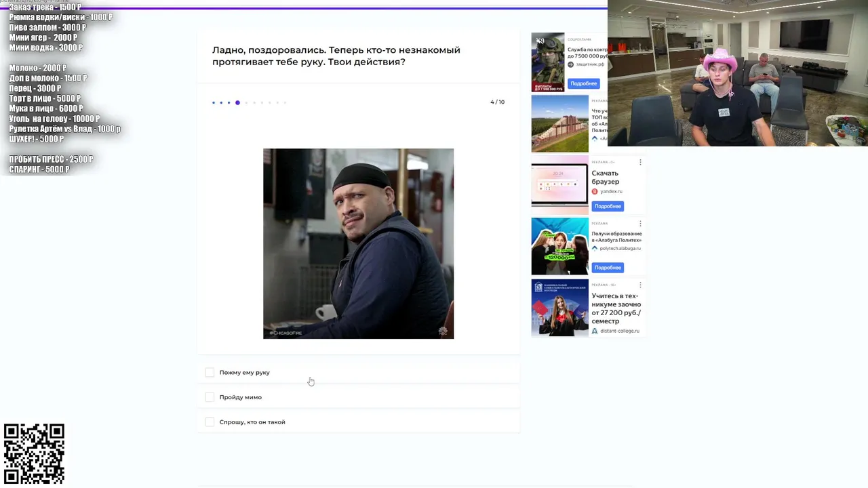This screenshot has height=488, width=868.
Task: Select the answer text 'Пройду мимо'
Action: [x=241, y=397]
